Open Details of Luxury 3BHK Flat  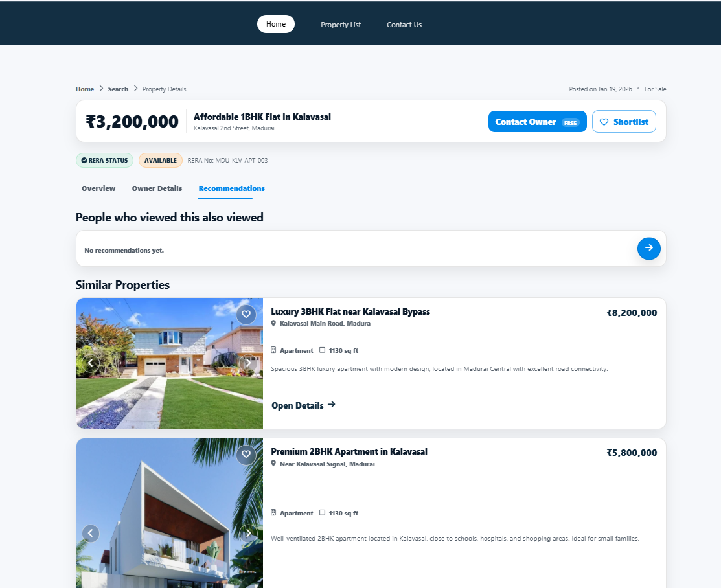coord(303,405)
